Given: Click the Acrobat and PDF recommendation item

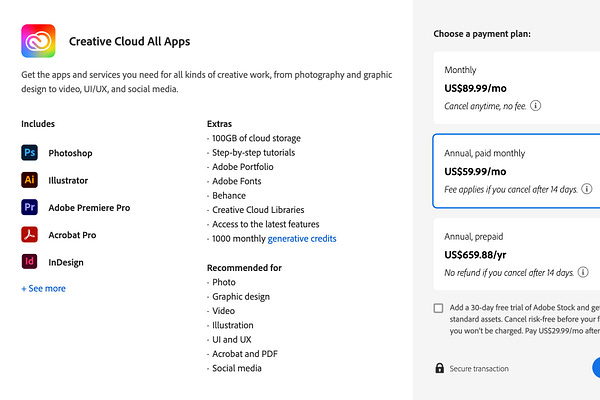Looking at the screenshot, I should coord(245,354).
